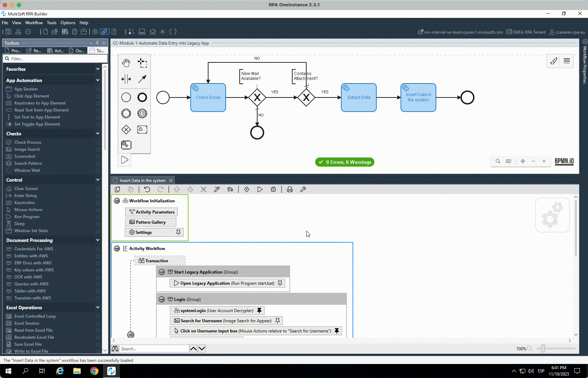
Task: Collapse the App Automation toolbox section
Action: pos(97,80)
